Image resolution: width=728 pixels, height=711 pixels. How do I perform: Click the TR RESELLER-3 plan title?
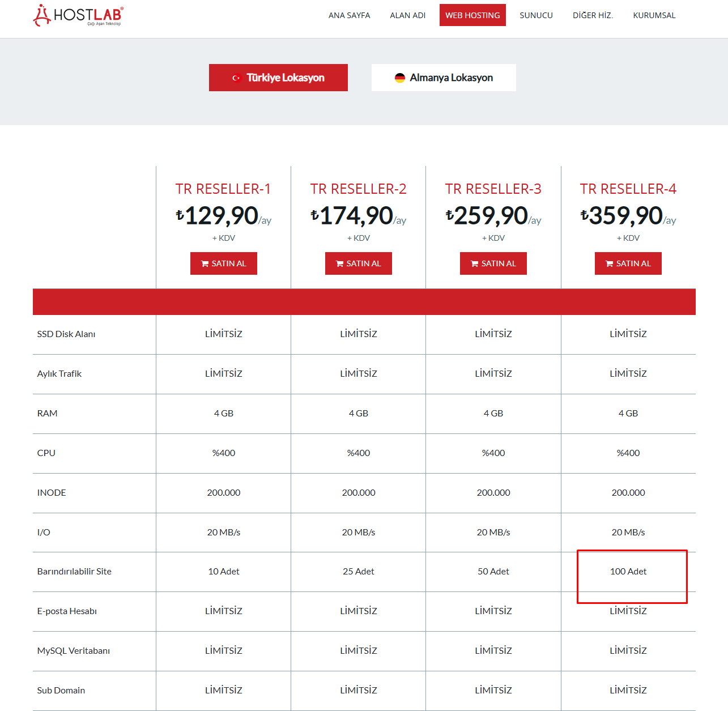click(x=493, y=189)
